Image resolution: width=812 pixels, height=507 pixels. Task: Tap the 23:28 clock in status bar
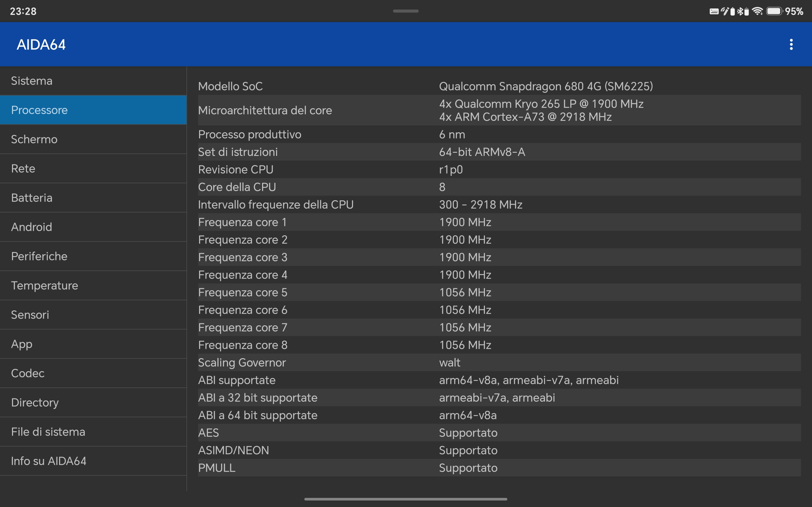(23, 11)
